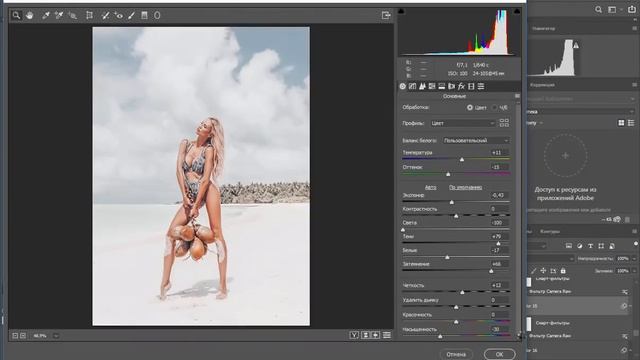Screen dimensions: 640x360
Task: Switch to the Effects fx tab
Action: (461, 86)
